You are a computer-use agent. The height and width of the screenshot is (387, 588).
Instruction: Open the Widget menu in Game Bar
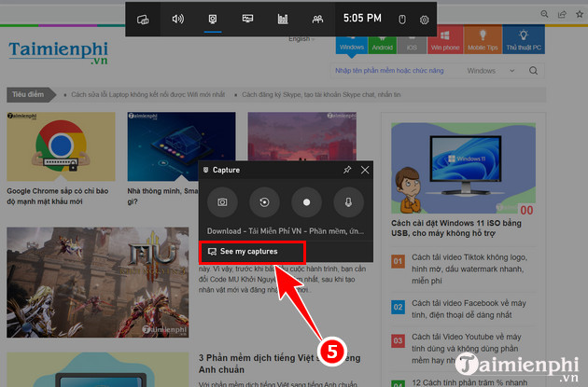(143, 19)
